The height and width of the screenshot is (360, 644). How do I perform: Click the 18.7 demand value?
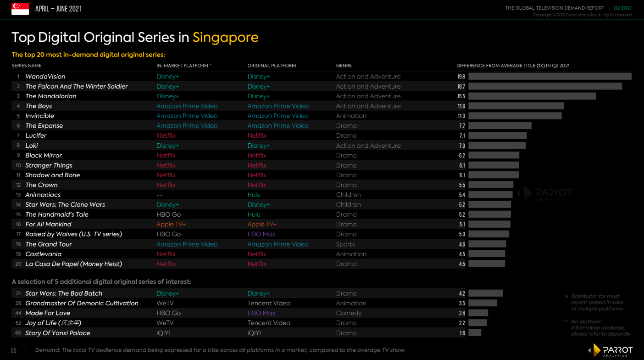click(461, 86)
